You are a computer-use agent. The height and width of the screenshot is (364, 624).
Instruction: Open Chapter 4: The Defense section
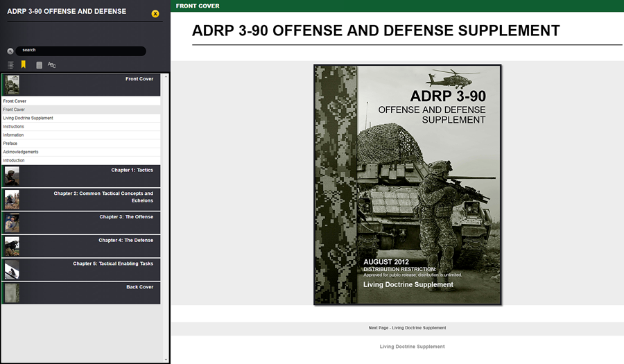pyautogui.click(x=81, y=246)
